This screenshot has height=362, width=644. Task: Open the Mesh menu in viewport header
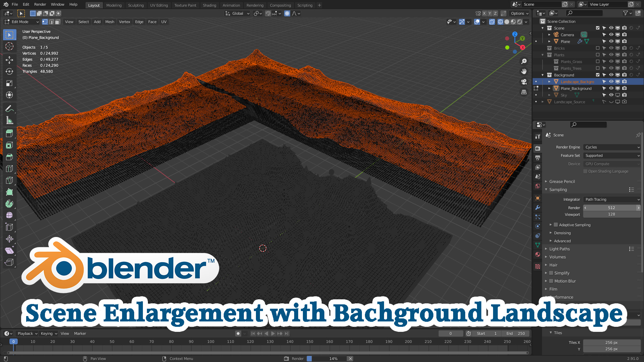click(x=110, y=22)
